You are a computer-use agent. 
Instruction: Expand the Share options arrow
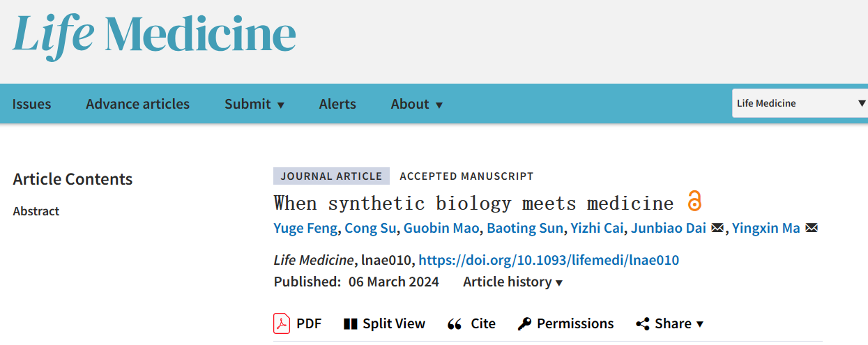700,324
